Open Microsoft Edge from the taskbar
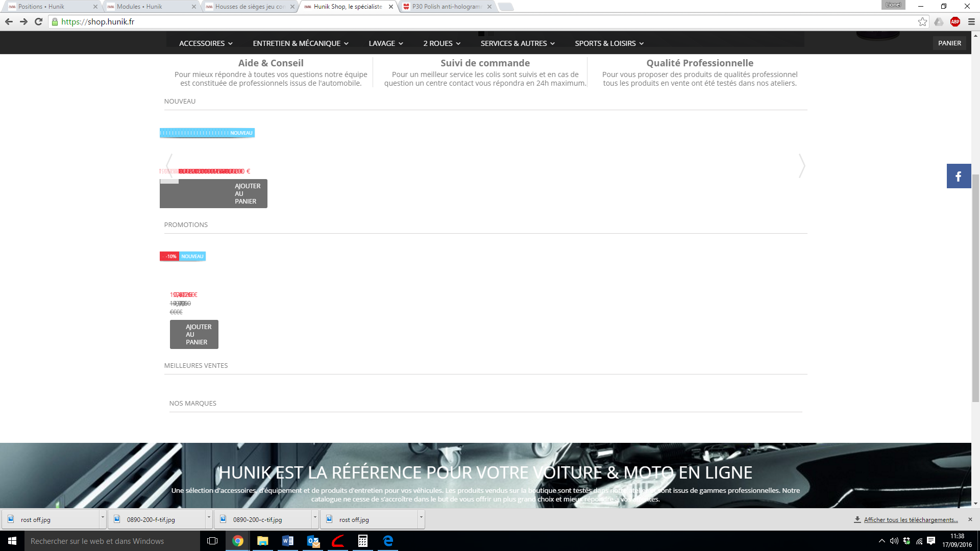The image size is (980, 551). [x=388, y=541]
